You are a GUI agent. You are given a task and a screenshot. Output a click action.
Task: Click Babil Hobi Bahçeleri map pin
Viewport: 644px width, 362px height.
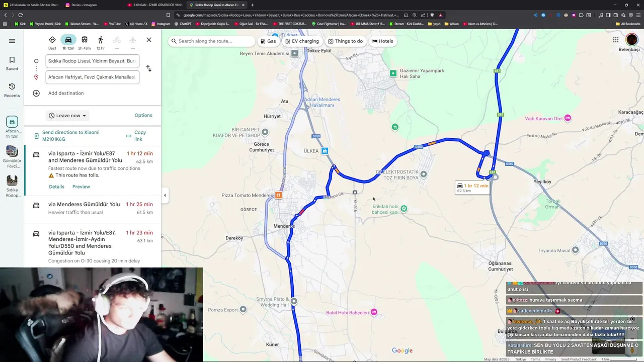point(373,312)
